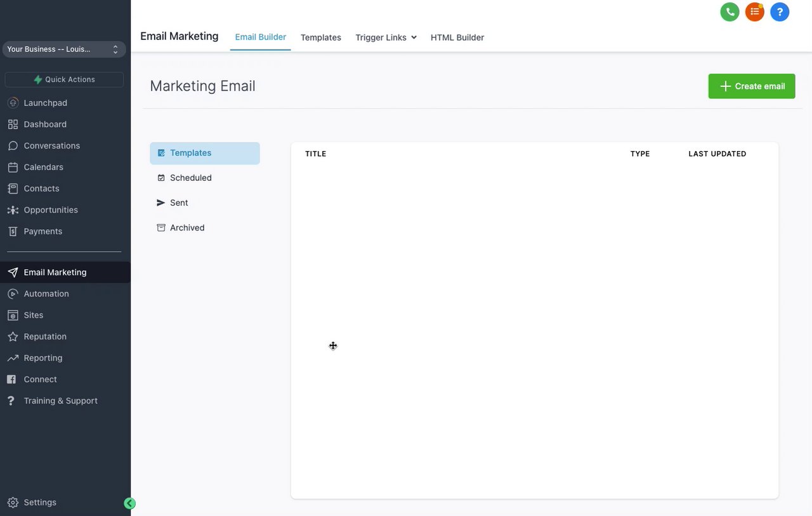Open the Settings gear icon
Screen dimensions: 812x516
[x=13, y=503]
